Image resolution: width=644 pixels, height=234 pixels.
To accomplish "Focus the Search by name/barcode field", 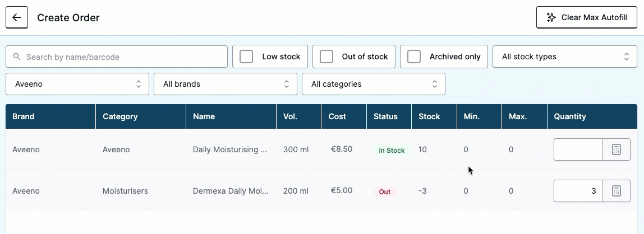I will tap(117, 57).
